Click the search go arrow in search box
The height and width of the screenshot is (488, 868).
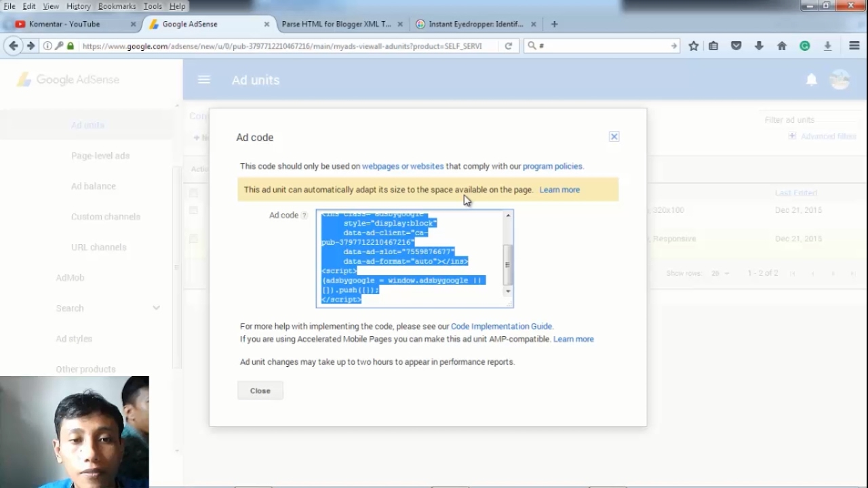[x=673, y=46]
